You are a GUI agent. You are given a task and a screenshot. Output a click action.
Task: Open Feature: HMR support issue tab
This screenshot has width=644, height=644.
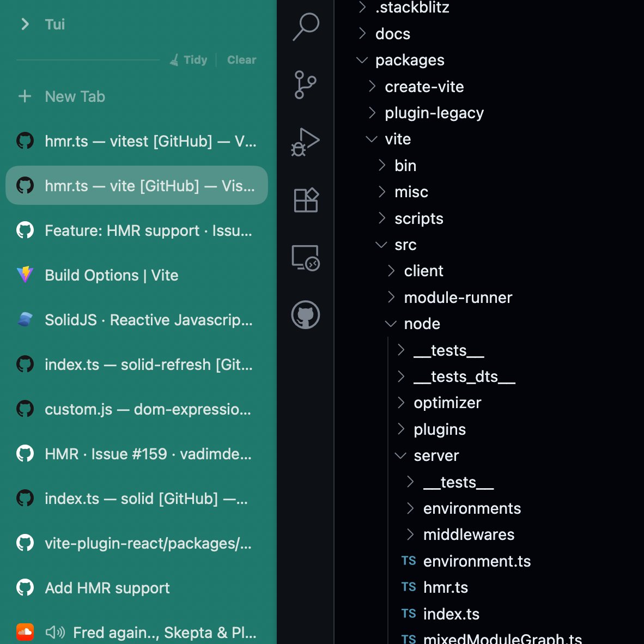[137, 230]
